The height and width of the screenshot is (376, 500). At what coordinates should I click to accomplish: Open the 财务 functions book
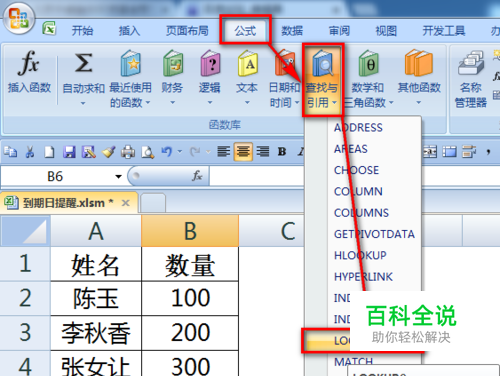173,63
